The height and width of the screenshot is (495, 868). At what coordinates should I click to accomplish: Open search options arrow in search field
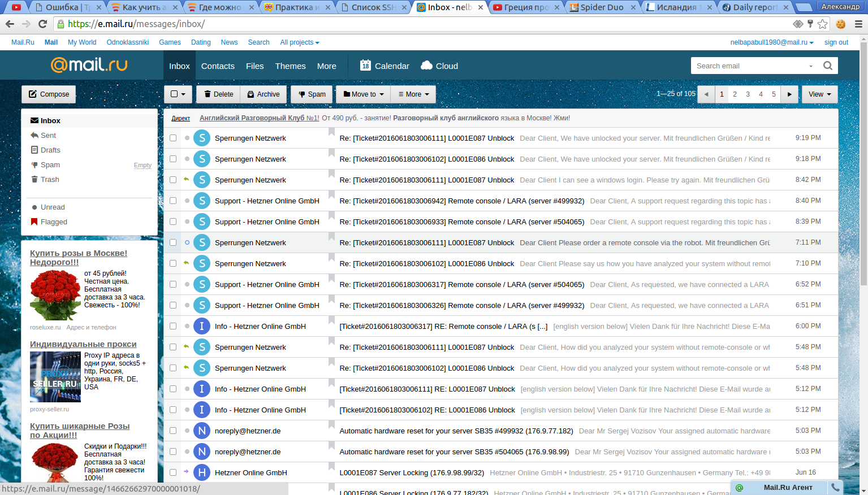click(811, 66)
